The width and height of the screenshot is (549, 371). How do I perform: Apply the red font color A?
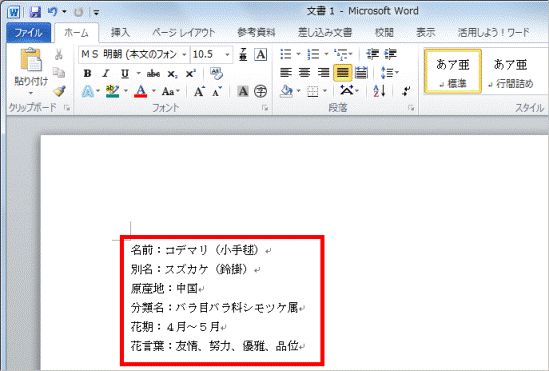coord(141,91)
